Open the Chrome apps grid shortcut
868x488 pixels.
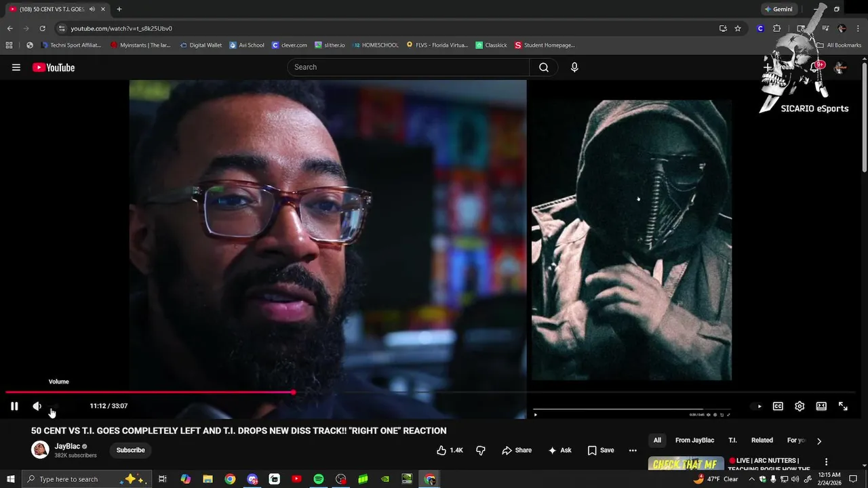[x=9, y=45]
